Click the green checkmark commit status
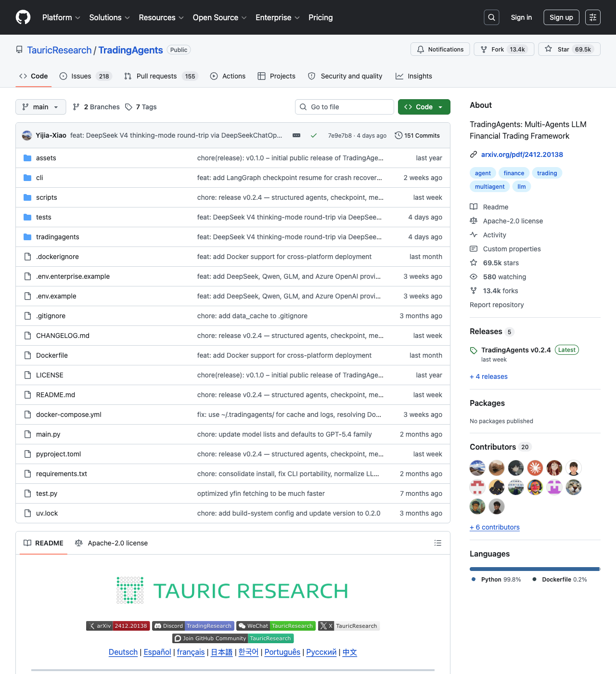The image size is (616, 674). (x=314, y=135)
